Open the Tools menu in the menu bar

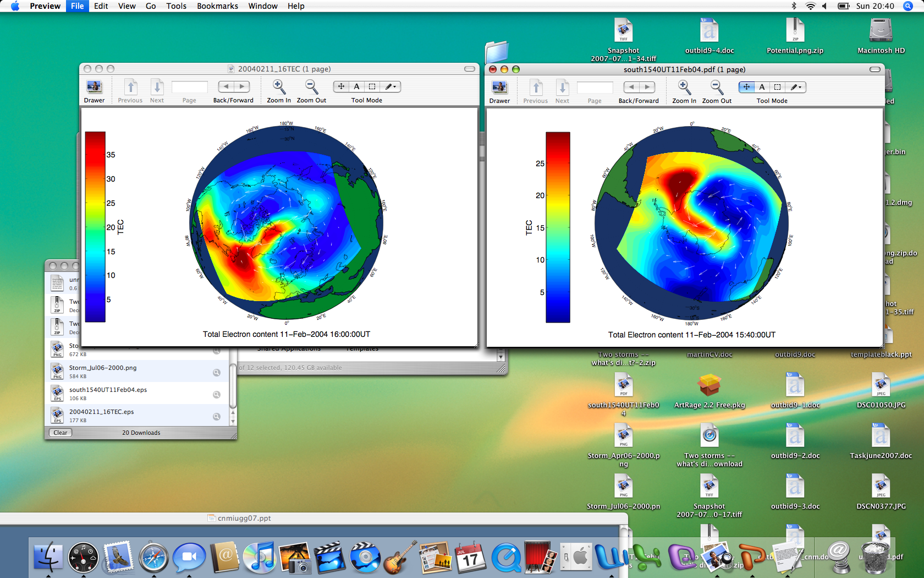[176, 6]
